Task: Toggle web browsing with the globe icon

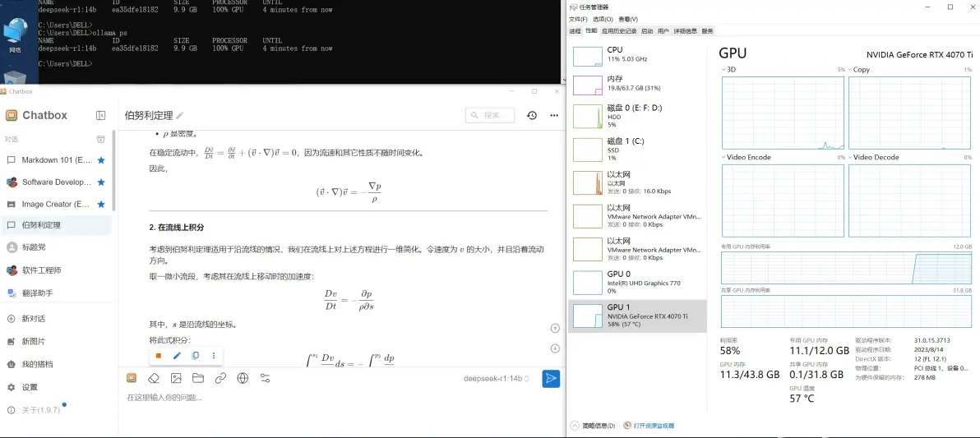Action: click(243, 378)
